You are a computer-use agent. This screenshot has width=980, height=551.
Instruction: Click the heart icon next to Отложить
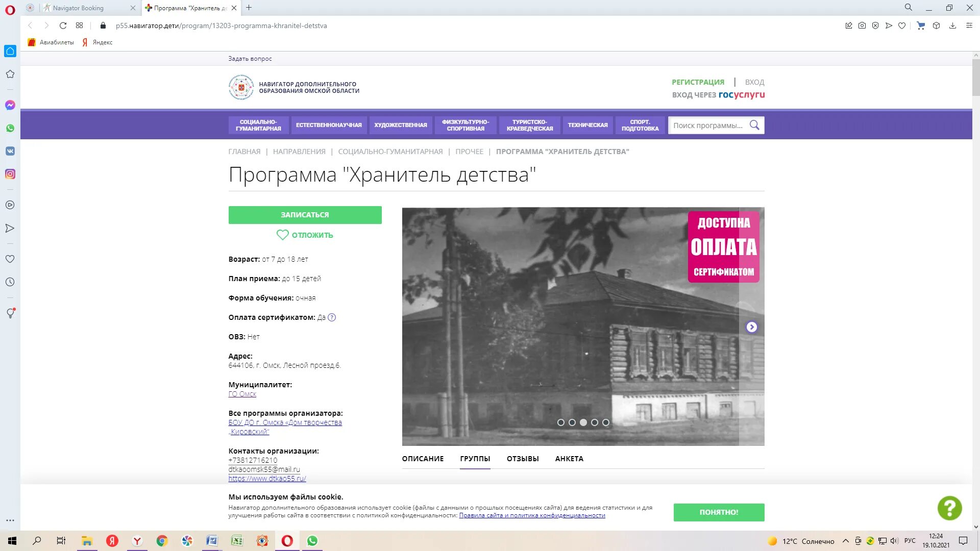point(282,235)
